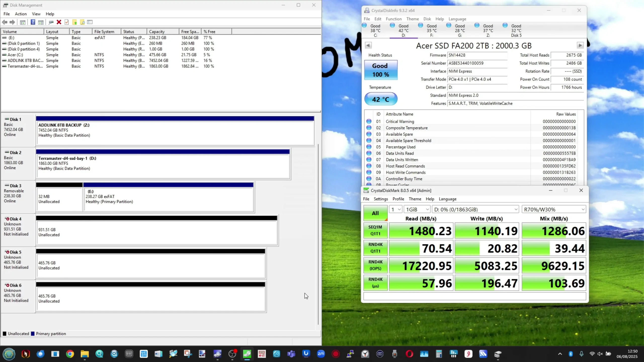The image size is (644, 362).
Task: Select the (E:) exFAT volume row
Action: [108, 38]
